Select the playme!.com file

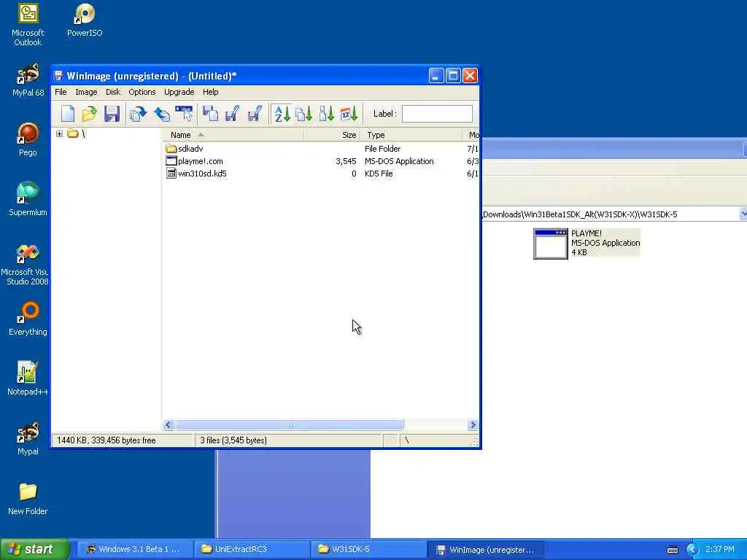coord(200,161)
